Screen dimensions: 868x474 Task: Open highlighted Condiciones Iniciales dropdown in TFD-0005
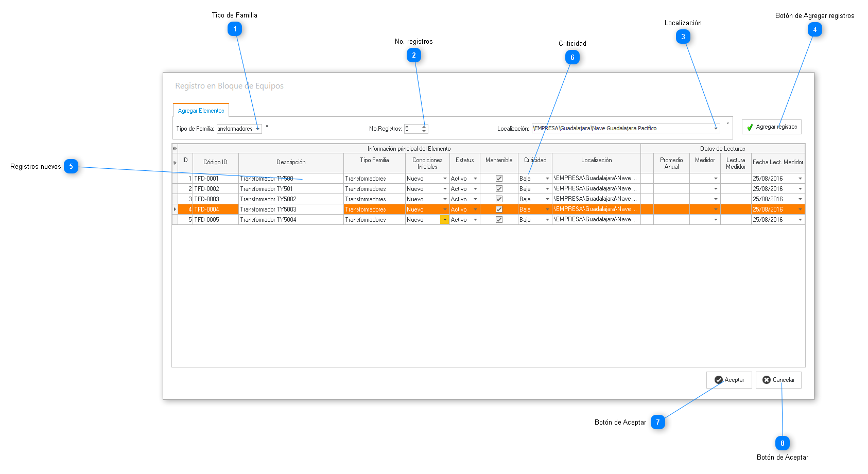[444, 220]
